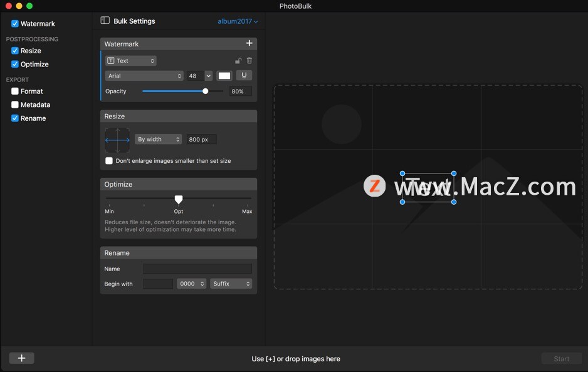The image size is (588, 372).
Task: Click the Start button
Action: (x=562, y=358)
